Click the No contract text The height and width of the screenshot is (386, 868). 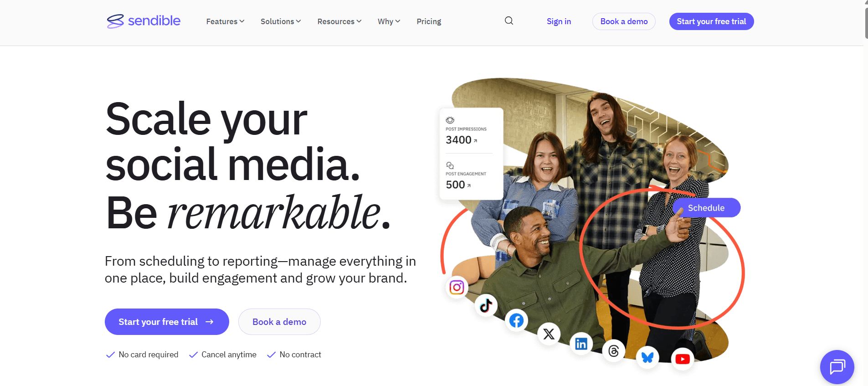(x=300, y=355)
